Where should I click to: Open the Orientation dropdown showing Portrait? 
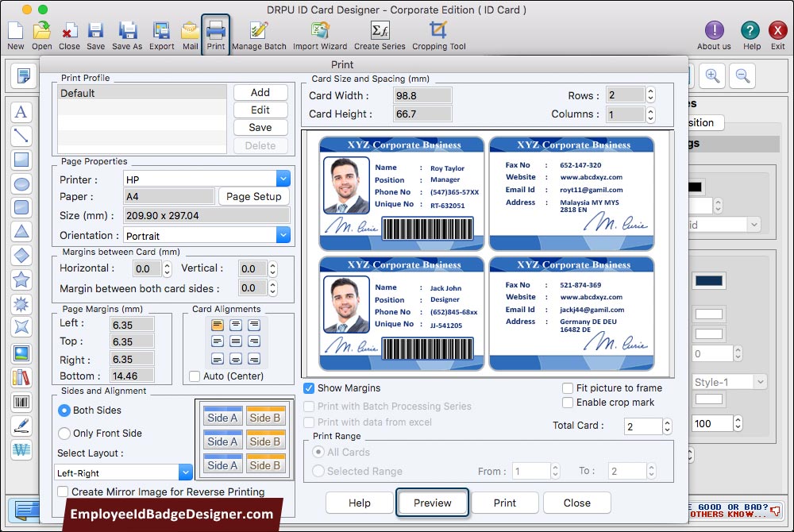(207, 235)
